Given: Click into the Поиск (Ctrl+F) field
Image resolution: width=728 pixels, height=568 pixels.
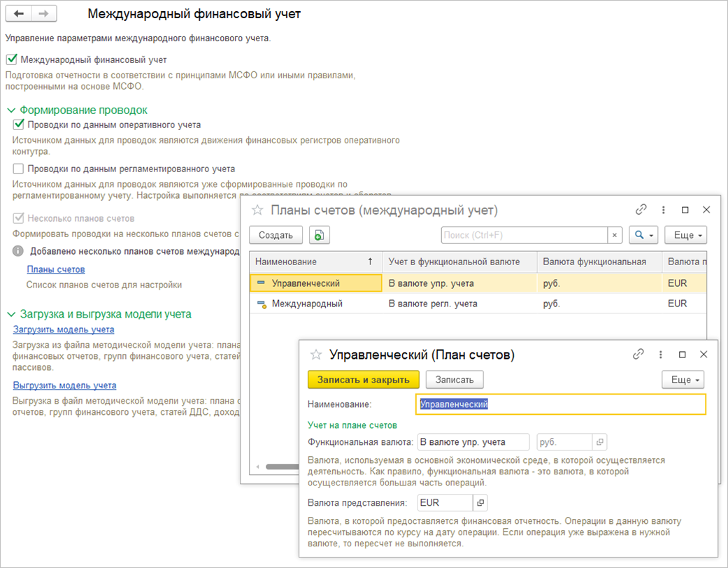Looking at the screenshot, I should pyautogui.click(x=524, y=235).
